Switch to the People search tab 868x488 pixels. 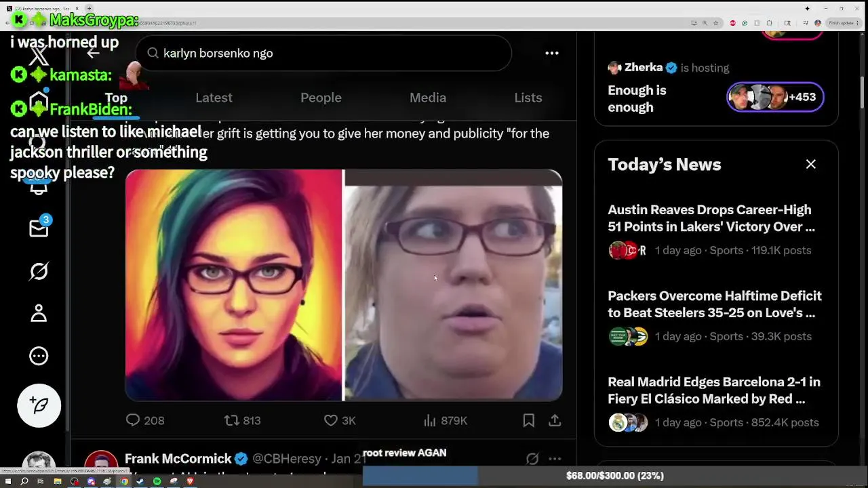tap(321, 98)
